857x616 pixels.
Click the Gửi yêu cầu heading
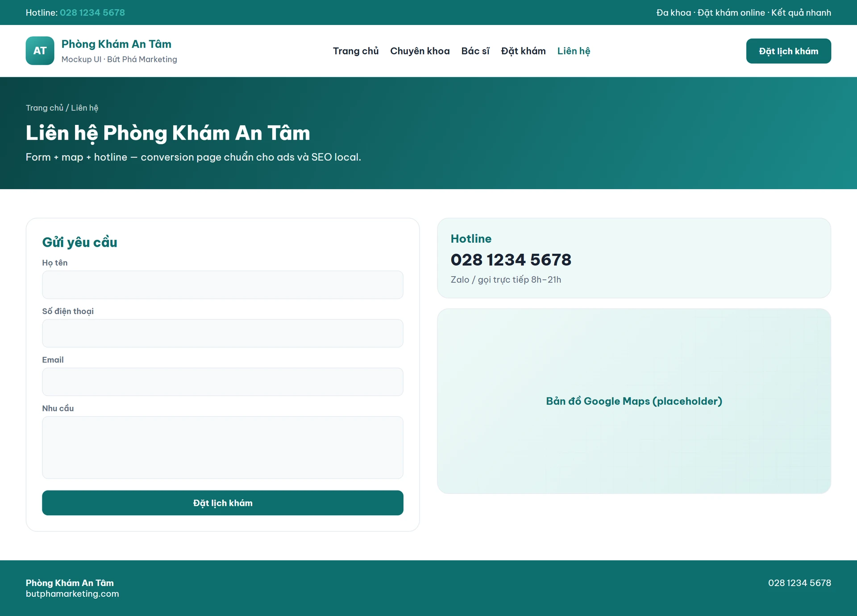pos(80,242)
